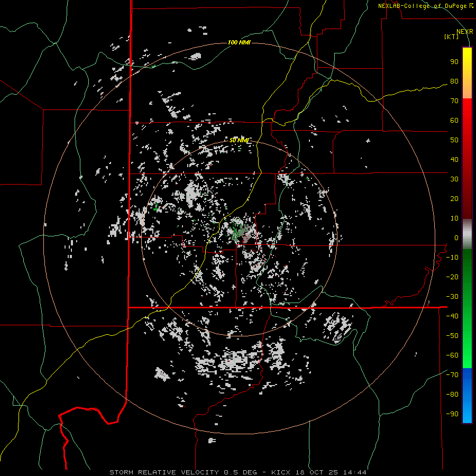Click the STORM RELATIVE VELOCITY caption text
Image resolution: width=476 pixels, height=476 pixels.
[164, 472]
